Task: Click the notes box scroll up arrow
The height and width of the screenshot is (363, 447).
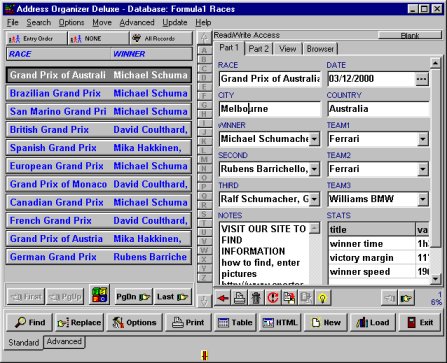Action: coord(314,228)
